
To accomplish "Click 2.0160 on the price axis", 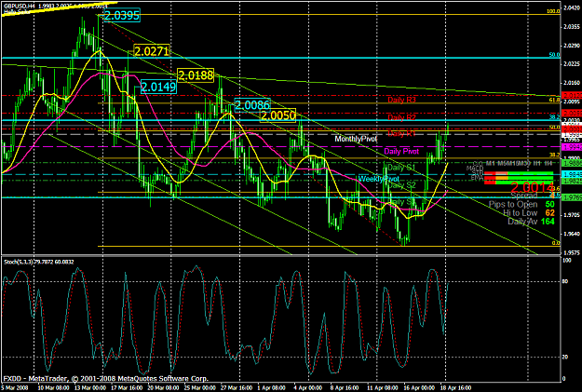I will coord(571,83).
